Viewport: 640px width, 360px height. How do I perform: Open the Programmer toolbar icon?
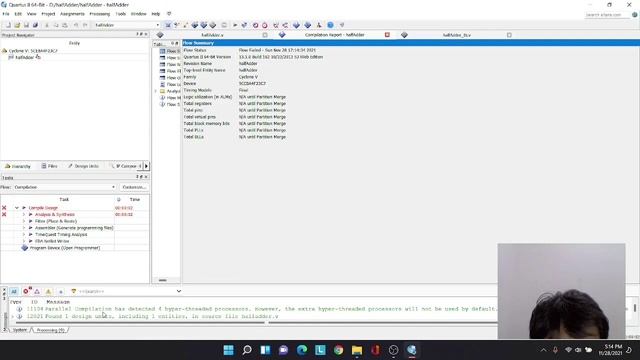click(308, 25)
